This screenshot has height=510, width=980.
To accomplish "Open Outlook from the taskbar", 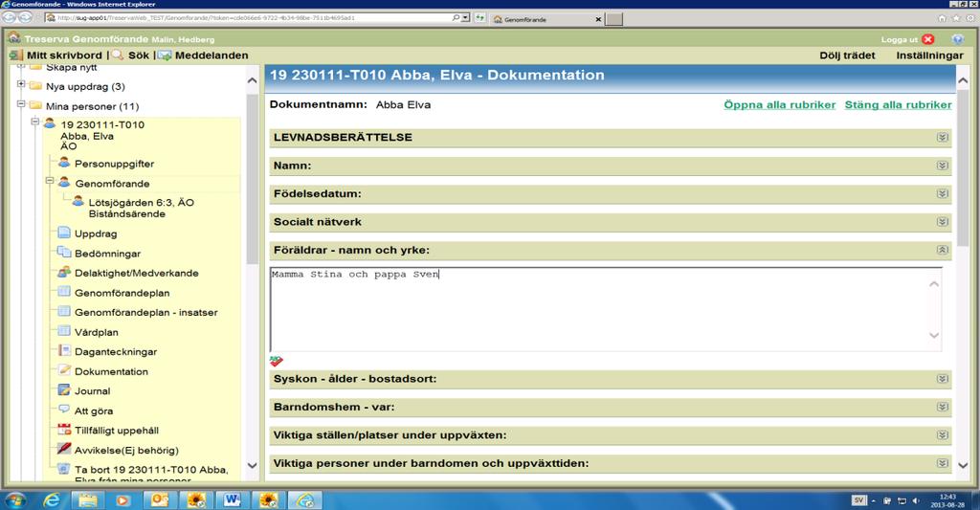I will point(160,500).
